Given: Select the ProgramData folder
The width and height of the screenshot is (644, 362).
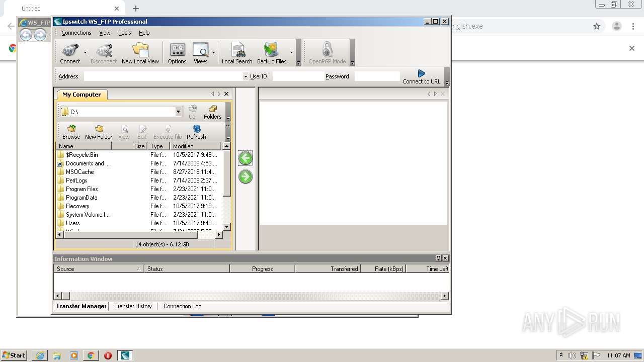Looking at the screenshot, I should 82,198.
